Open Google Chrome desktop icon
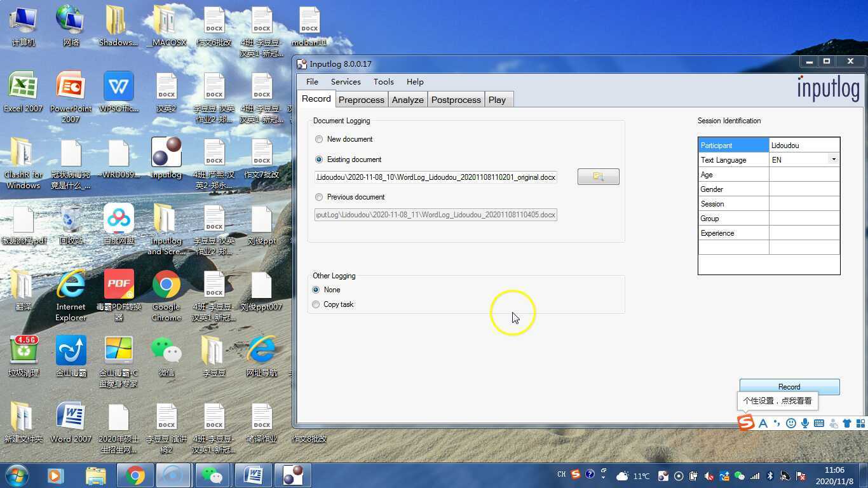The height and width of the screenshot is (488, 868). click(166, 286)
